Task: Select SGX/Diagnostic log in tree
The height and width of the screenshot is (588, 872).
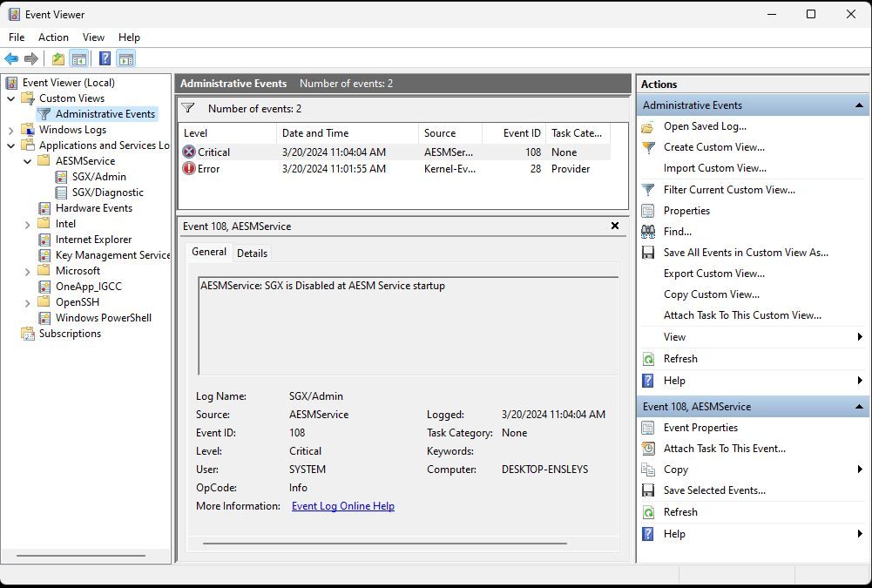Action: [x=108, y=193]
